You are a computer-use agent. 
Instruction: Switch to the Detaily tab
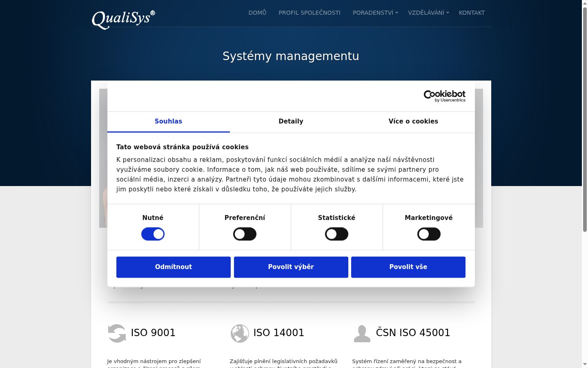click(x=291, y=121)
